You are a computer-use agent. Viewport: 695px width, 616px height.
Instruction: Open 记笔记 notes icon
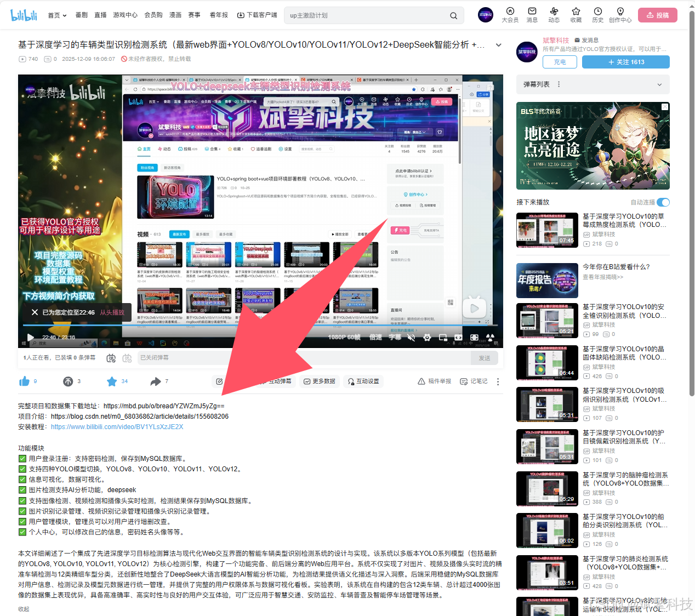(474, 381)
